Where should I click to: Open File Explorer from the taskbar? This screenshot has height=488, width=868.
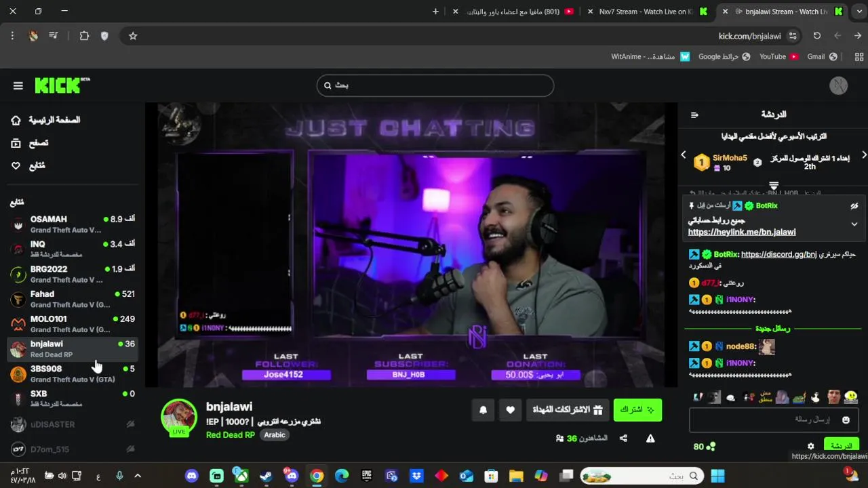[516, 476]
